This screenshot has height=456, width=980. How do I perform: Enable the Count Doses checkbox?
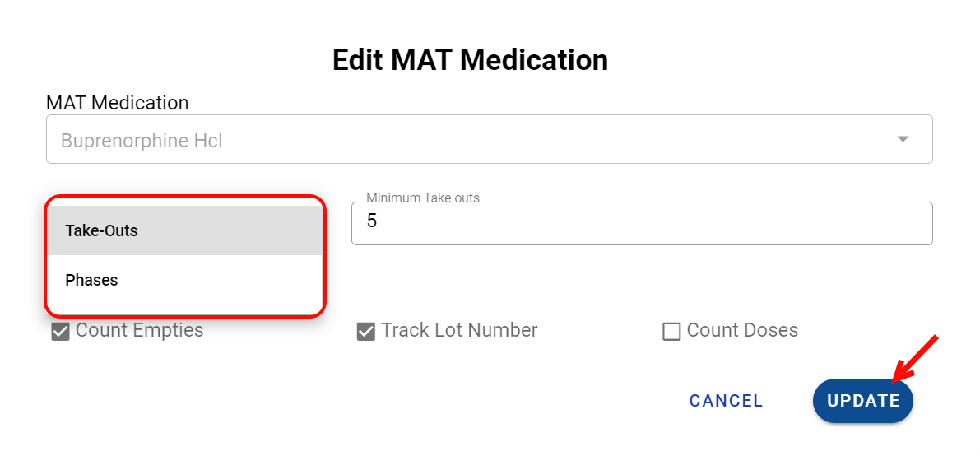pyautogui.click(x=671, y=332)
